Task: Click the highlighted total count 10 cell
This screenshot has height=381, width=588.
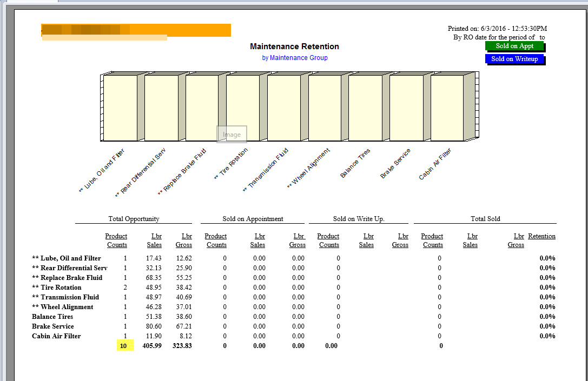Action: [x=125, y=346]
